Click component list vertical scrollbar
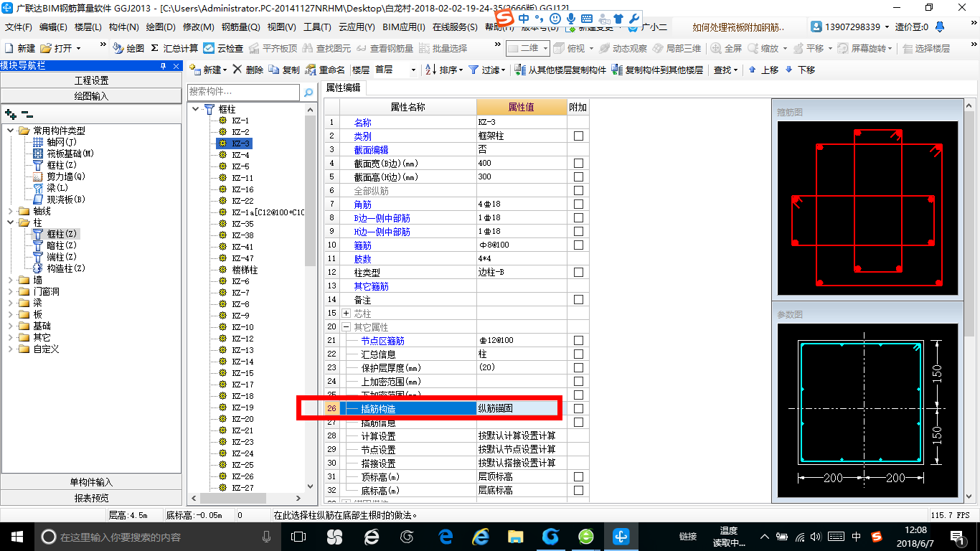The height and width of the screenshot is (551, 980). coord(310,190)
